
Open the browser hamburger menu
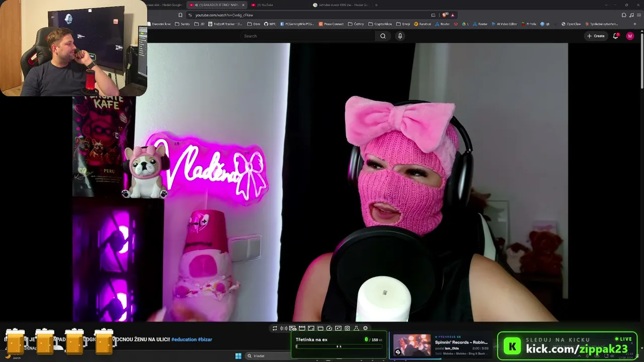(638, 15)
